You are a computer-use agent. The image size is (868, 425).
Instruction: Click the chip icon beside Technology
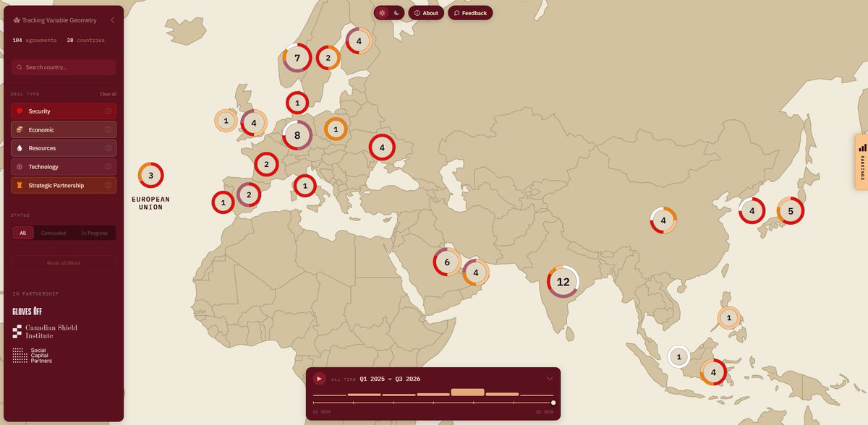click(x=20, y=167)
